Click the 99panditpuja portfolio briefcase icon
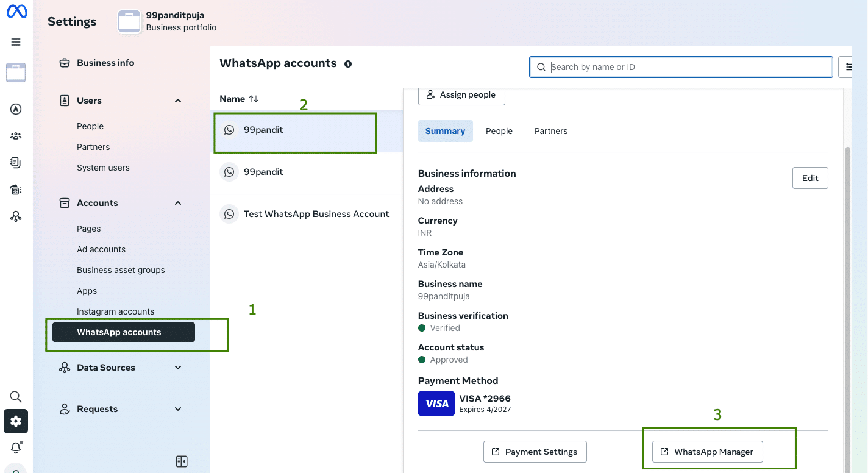This screenshot has height=473, width=868. 129,22
